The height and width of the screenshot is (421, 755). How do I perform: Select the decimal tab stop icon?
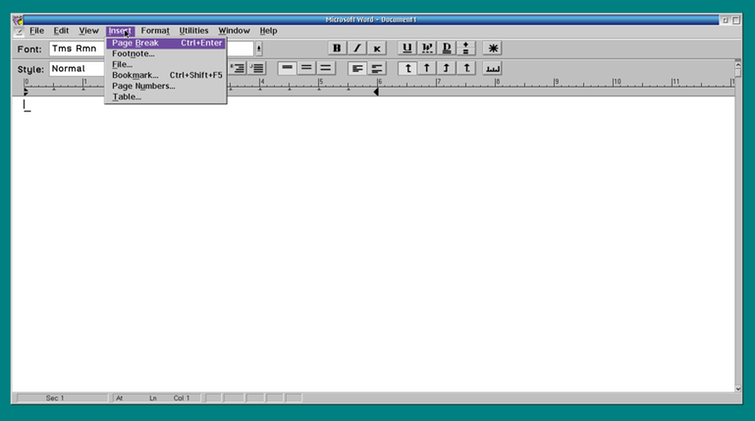pos(467,68)
